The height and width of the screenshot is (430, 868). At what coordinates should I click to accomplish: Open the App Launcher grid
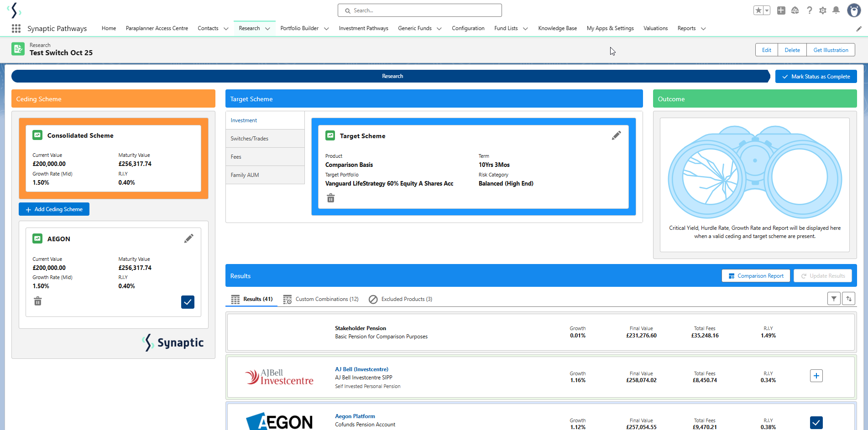pyautogui.click(x=16, y=28)
